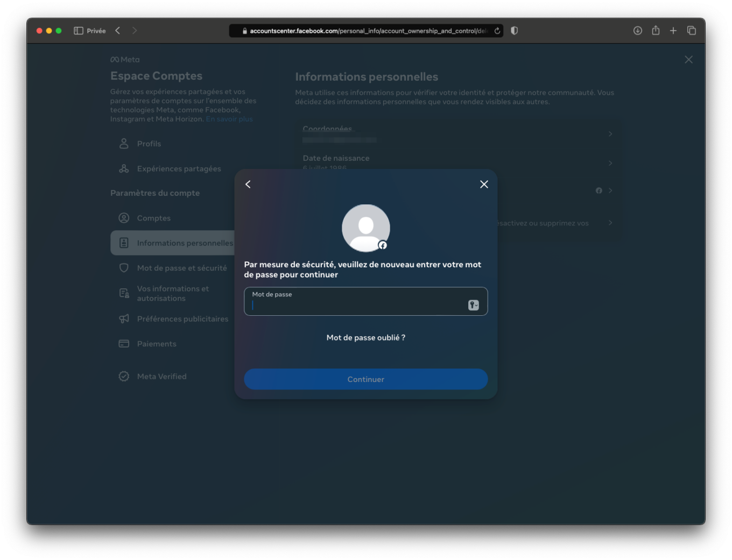Click the security shield icon in the sidebar
The image size is (732, 560).
(x=124, y=268)
